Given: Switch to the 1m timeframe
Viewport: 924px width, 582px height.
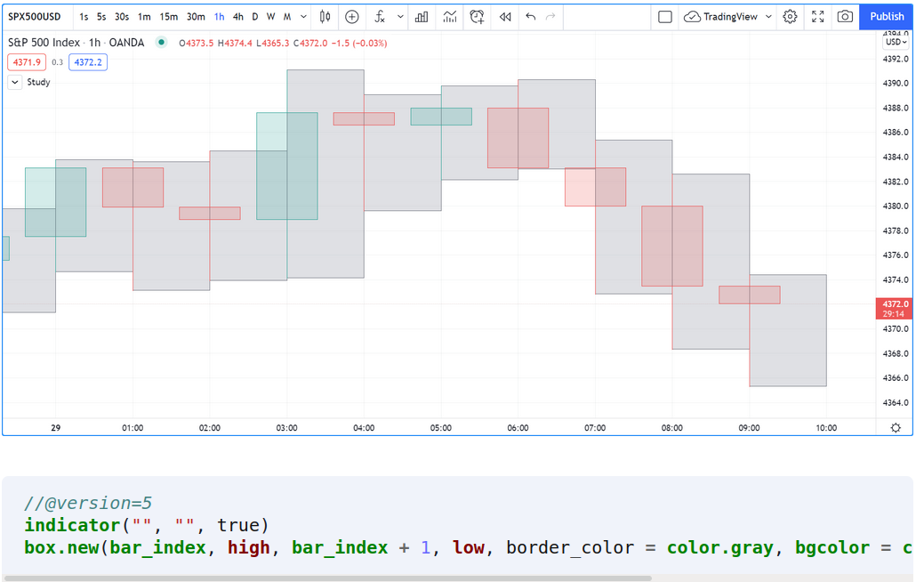Looking at the screenshot, I should [144, 17].
